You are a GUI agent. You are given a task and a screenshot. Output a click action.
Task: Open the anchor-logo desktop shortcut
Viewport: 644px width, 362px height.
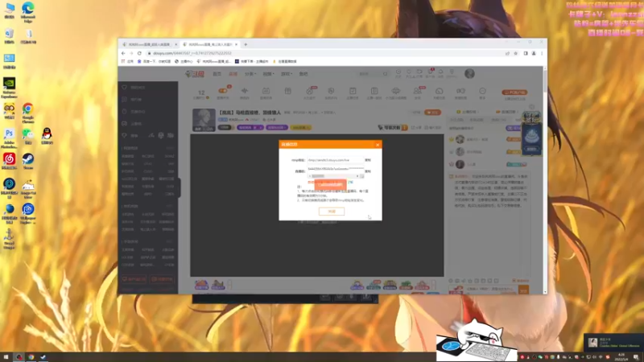(9, 238)
